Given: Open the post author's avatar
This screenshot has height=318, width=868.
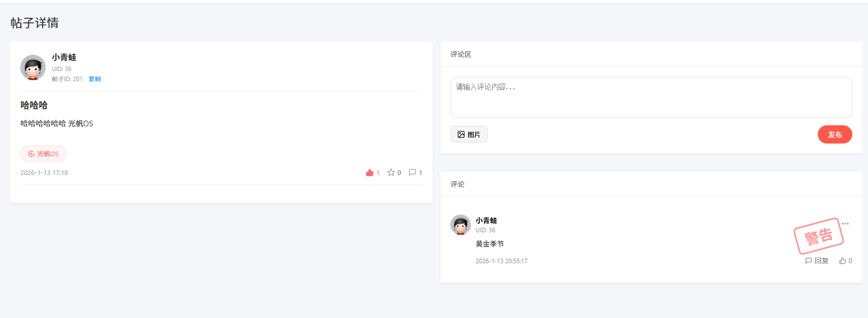Looking at the screenshot, I should pos(33,67).
